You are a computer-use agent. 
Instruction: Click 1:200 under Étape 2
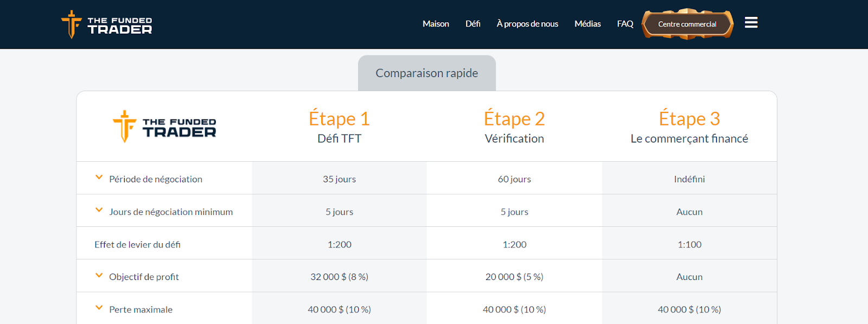pos(514,244)
